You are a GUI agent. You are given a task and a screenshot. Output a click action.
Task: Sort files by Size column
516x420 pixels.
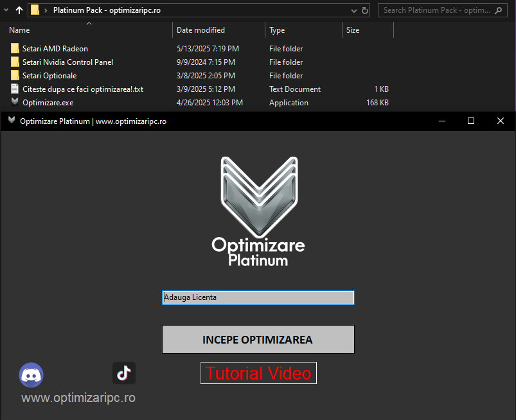tap(353, 30)
